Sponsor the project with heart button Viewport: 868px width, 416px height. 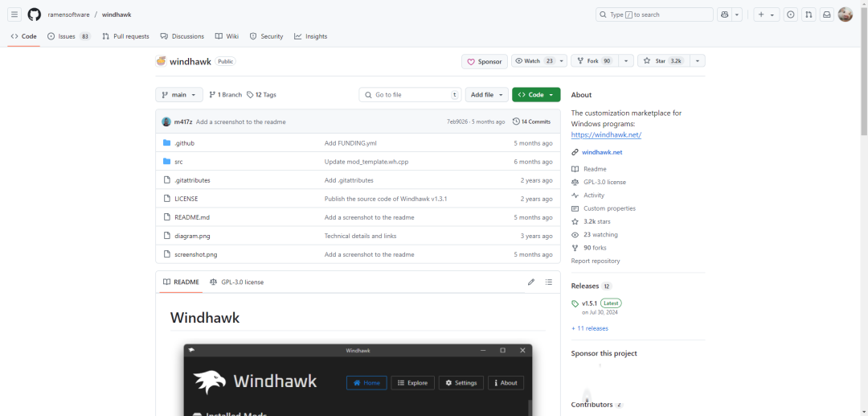coord(485,61)
